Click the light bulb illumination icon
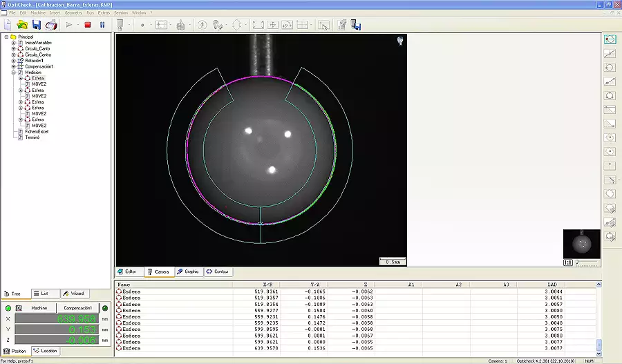This screenshot has height=364, width=622. [x=399, y=41]
